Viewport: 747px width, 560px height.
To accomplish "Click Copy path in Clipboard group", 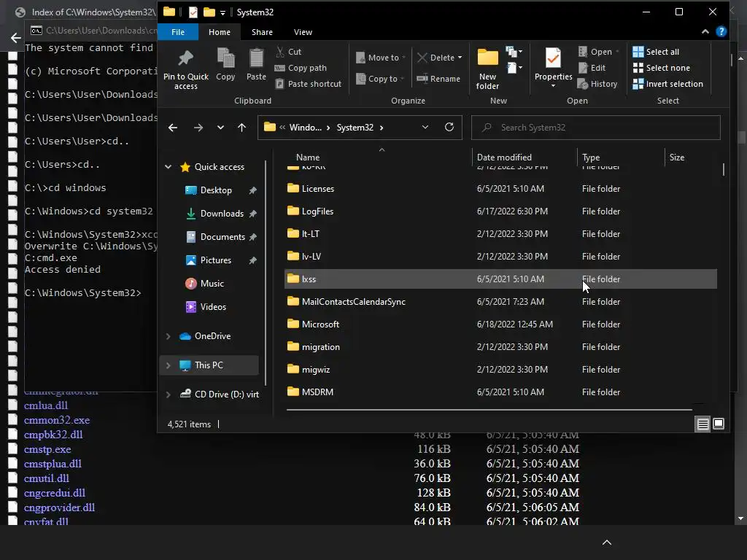I will 301,68.
